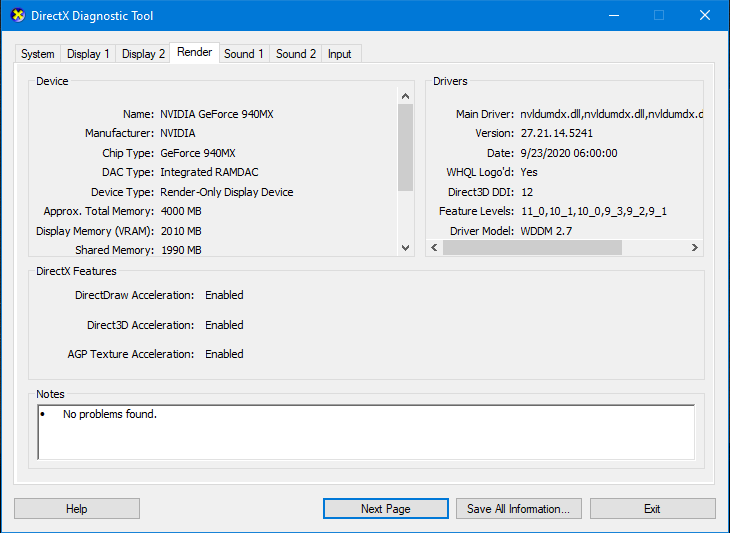Click the DirectX Diagnostic Tool title icon
Viewport: 730px width, 533px height.
(17, 15)
